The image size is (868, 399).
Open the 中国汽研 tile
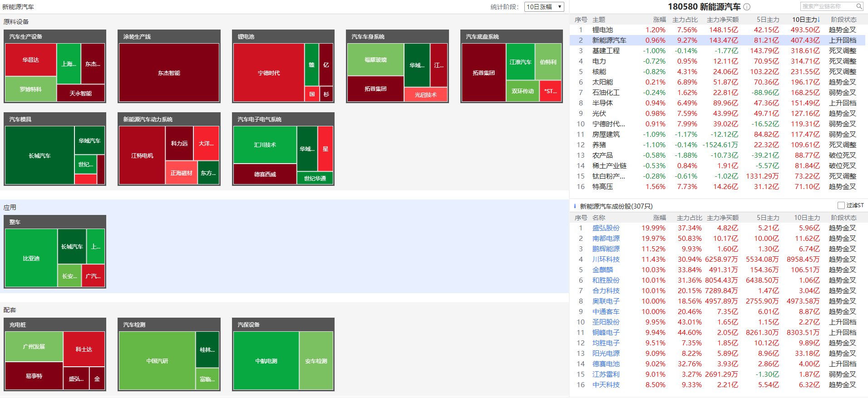click(x=157, y=361)
